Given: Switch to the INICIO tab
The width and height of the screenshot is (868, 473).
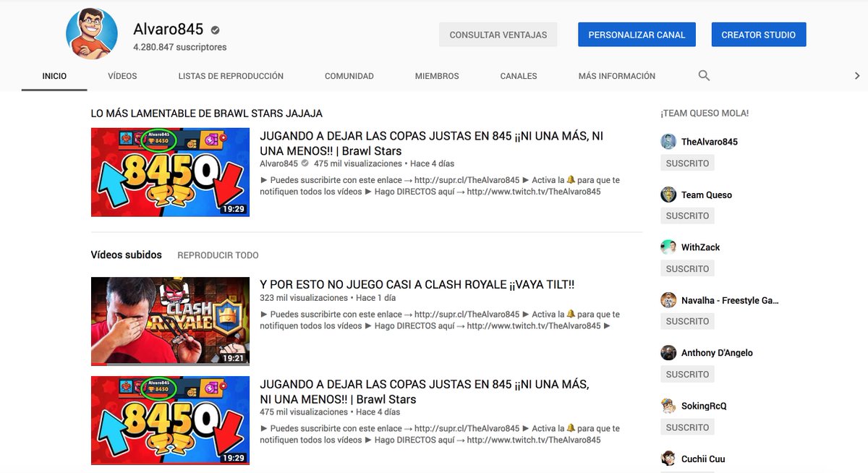Looking at the screenshot, I should (54, 76).
